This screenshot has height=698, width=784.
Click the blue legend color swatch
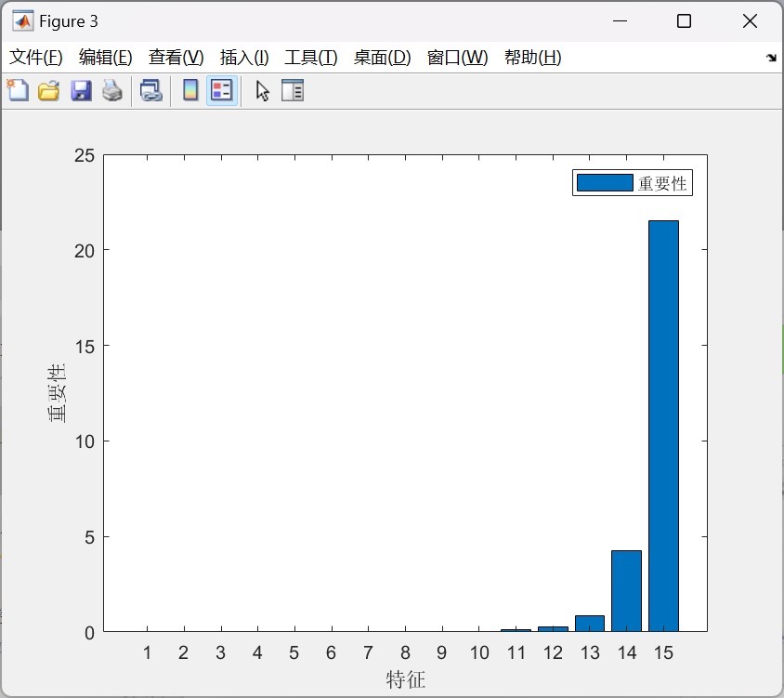(605, 182)
